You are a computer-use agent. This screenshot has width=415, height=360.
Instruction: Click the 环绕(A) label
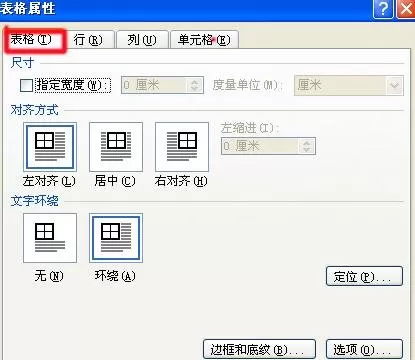[115, 276]
